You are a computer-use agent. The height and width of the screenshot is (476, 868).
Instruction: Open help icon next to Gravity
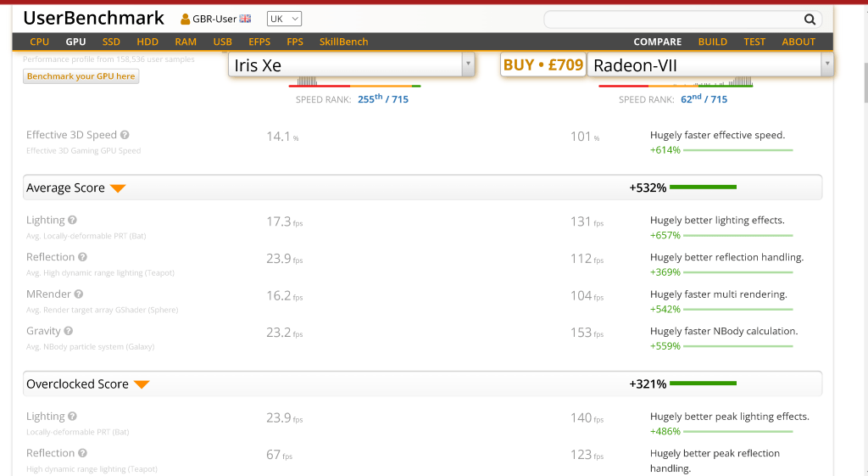click(x=68, y=331)
